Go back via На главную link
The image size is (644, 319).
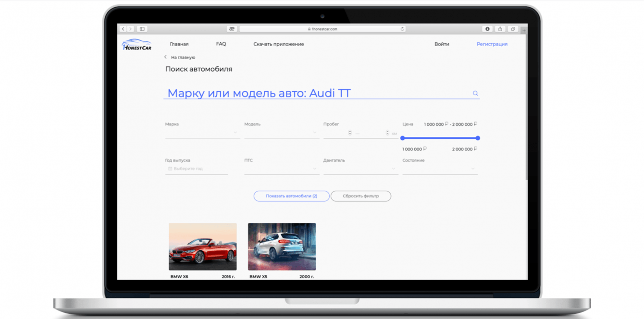point(183,57)
